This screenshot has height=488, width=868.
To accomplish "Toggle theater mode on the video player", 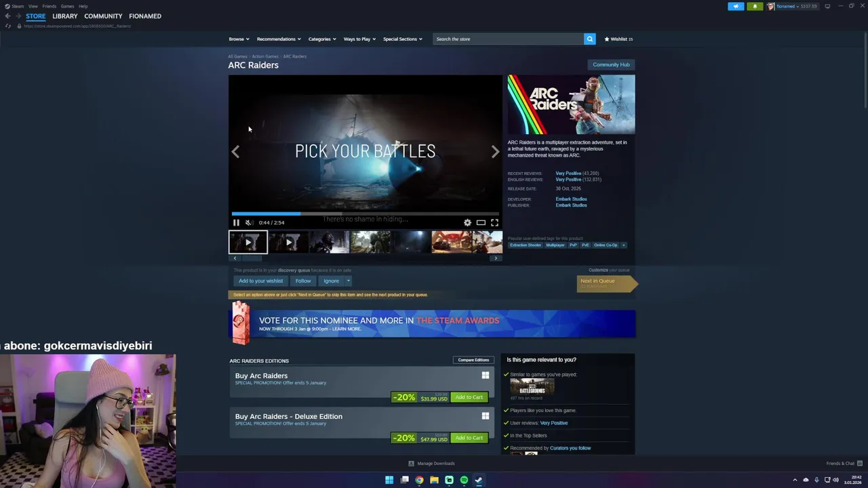I will click(481, 222).
